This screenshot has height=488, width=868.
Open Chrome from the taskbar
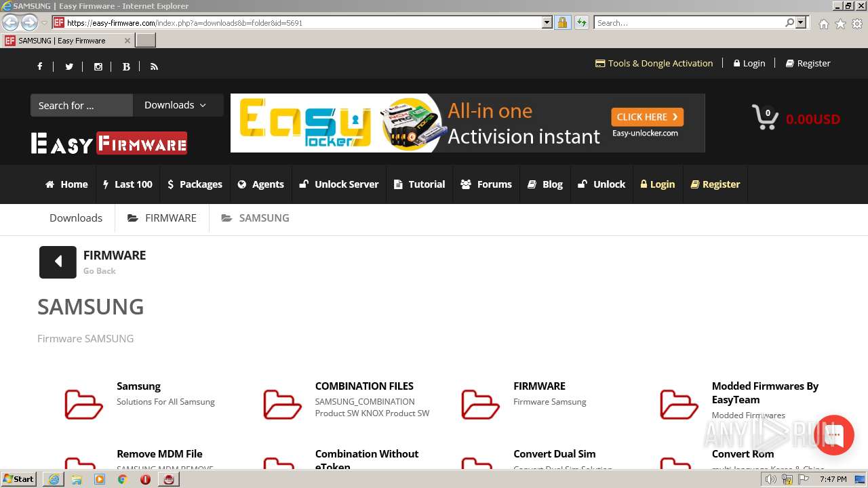pyautogui.click(x=123, y=479)
